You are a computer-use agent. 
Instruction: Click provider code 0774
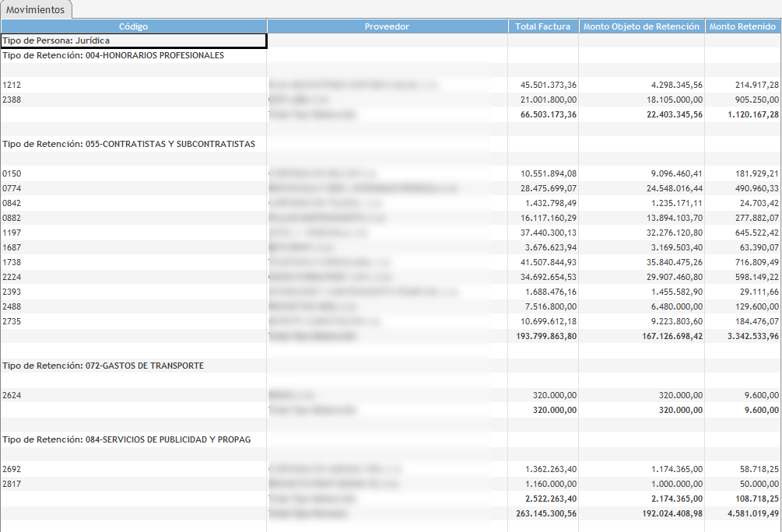click(12, 188)
